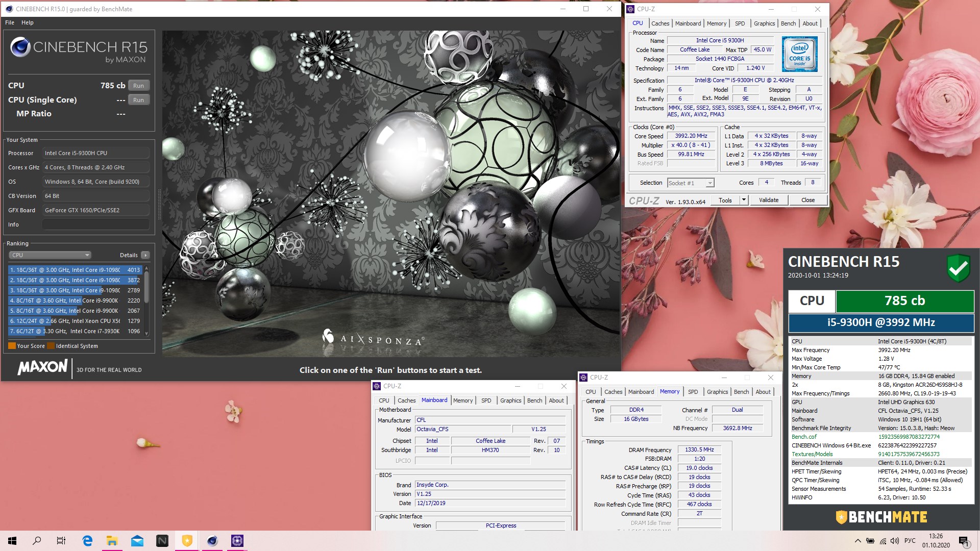
Task: Select ranking row Xeon X5 score 1279
Action: tap(75, 321)
